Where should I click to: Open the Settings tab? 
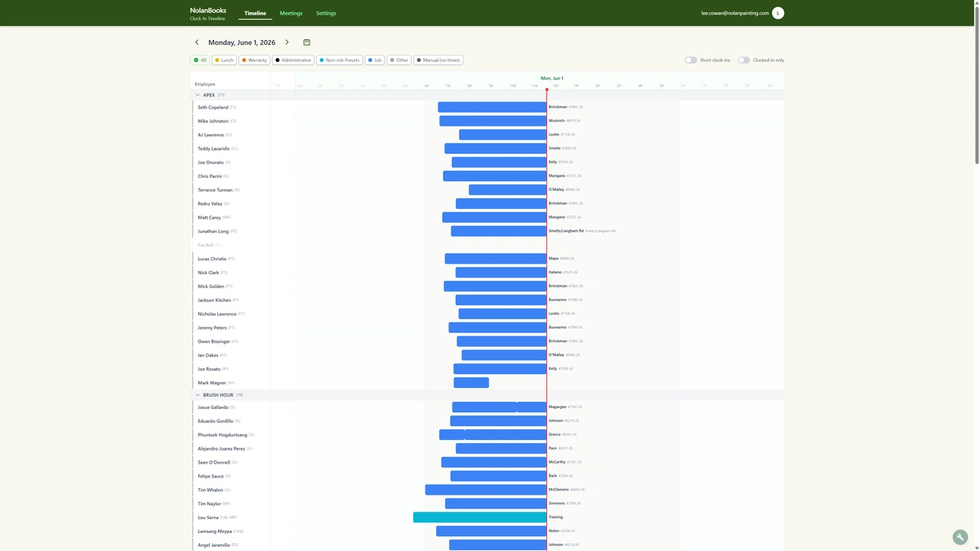coord(326,13)
